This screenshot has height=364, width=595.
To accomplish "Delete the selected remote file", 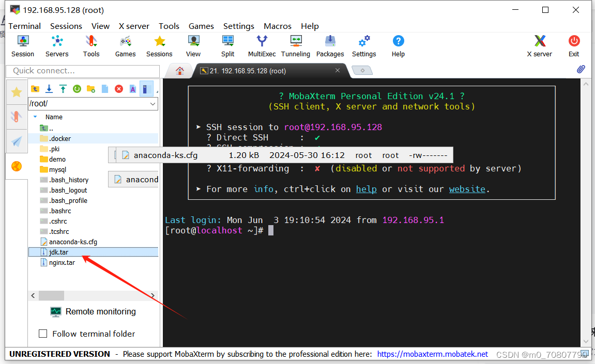I will coord(118,89).
